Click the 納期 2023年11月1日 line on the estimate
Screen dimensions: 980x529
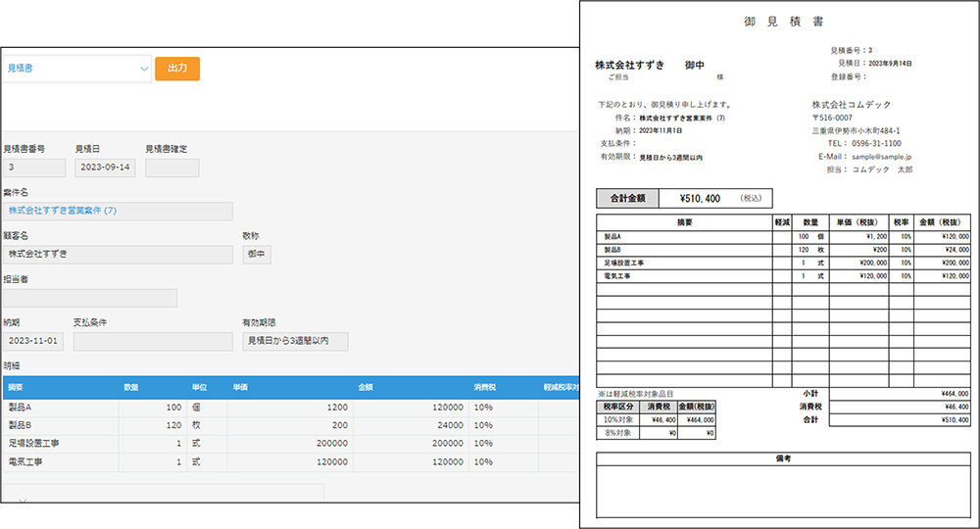[x=648, y=130]
